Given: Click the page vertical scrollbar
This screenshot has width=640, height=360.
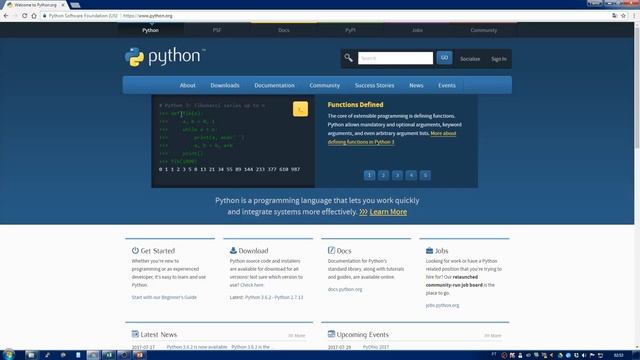Looking at the screenshot, I should pos(637,88).
